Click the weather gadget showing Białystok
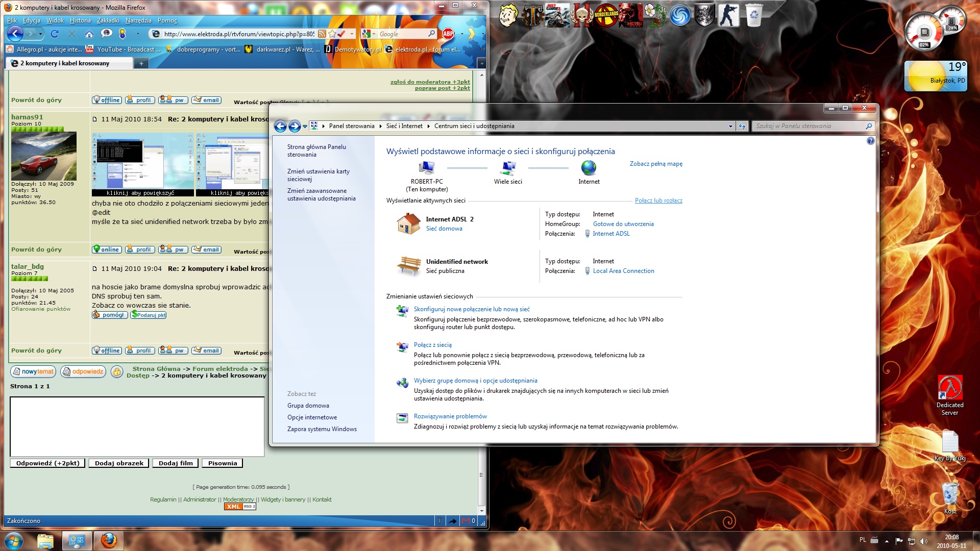980x551 pixels. pyautogui.click(x=936, y=76)
